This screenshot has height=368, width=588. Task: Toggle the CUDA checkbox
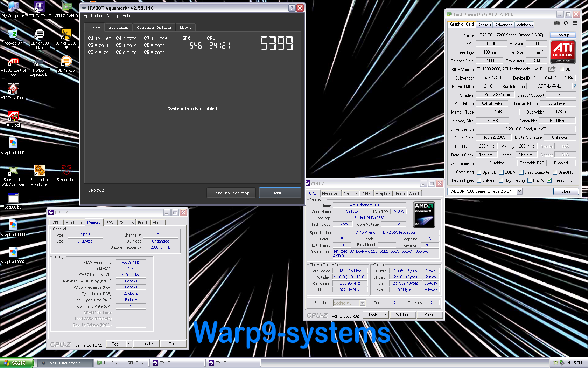tap(501, 172)
